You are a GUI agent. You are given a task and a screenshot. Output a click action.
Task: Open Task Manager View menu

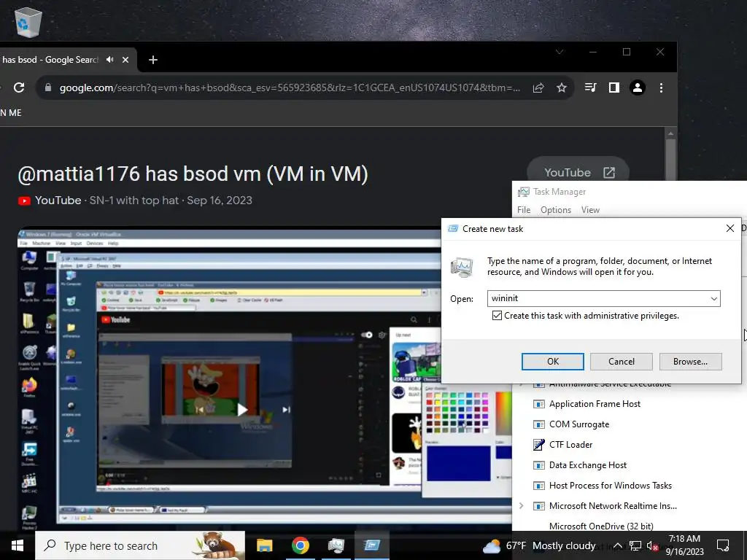590,210
